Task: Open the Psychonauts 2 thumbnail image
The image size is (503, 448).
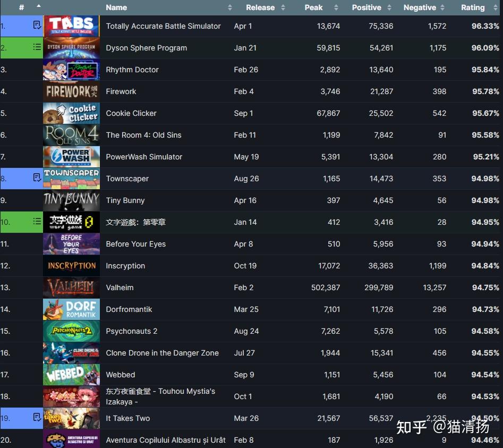Action: click(71, 331)
